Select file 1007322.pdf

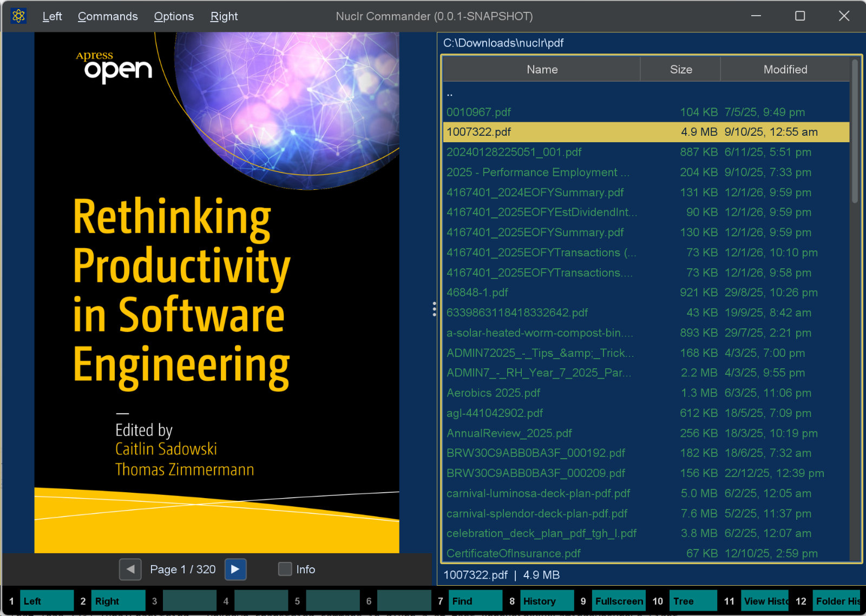[x=646, y=132]
